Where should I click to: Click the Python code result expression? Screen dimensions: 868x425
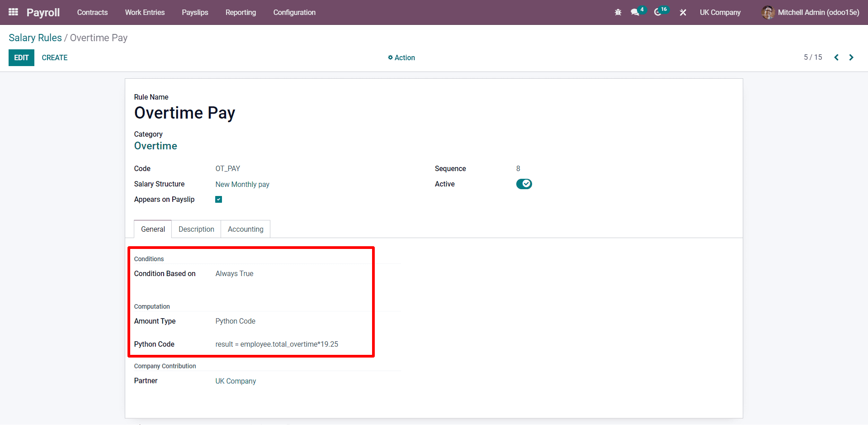point(277,344)
